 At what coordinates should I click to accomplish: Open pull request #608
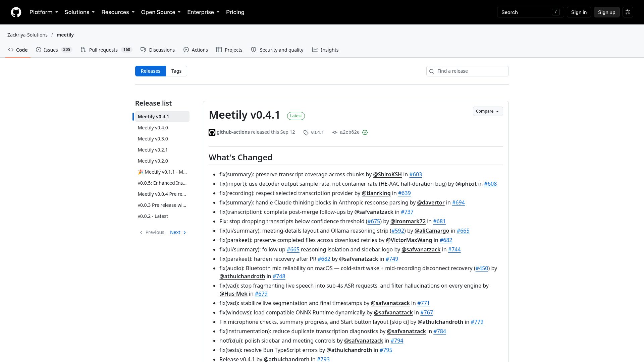[490, 184]
